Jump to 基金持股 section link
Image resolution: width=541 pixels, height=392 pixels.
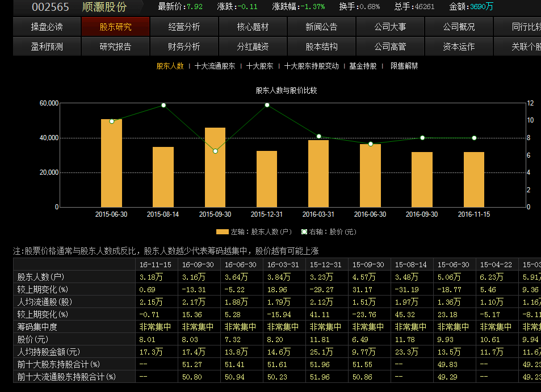[x=363, y=66]
